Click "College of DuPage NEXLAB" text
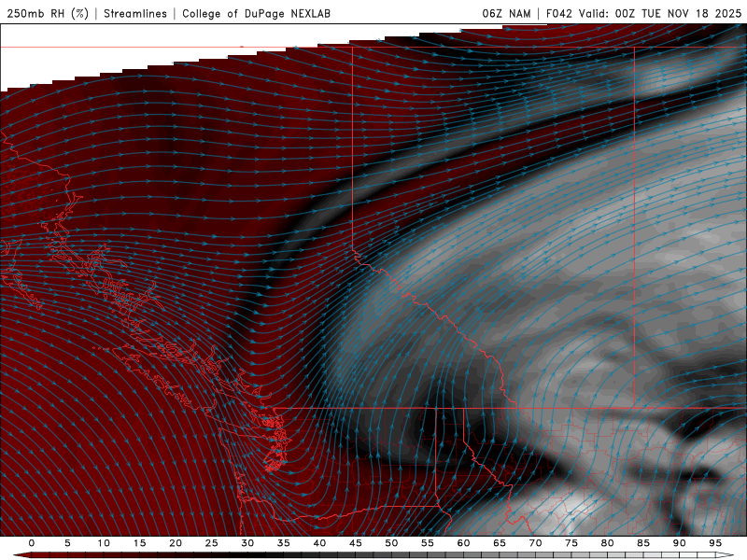This screenshot has height=560, width=747. (256, 13)
